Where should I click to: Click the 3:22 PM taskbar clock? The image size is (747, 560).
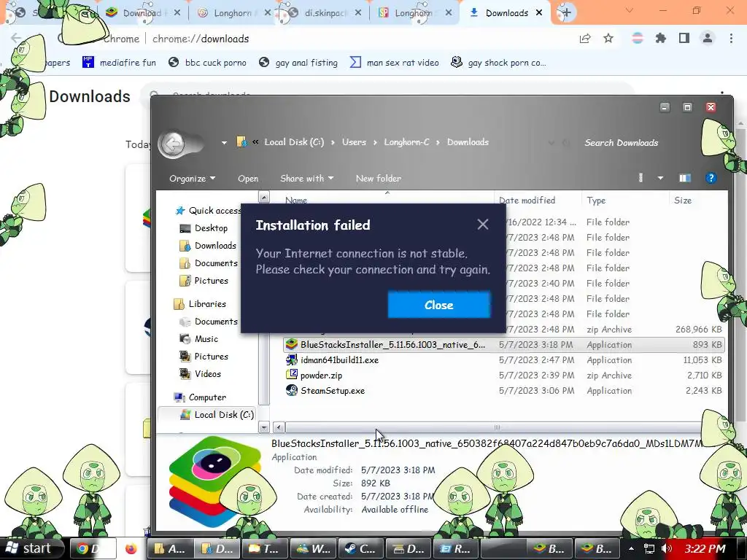coord(705,548)
